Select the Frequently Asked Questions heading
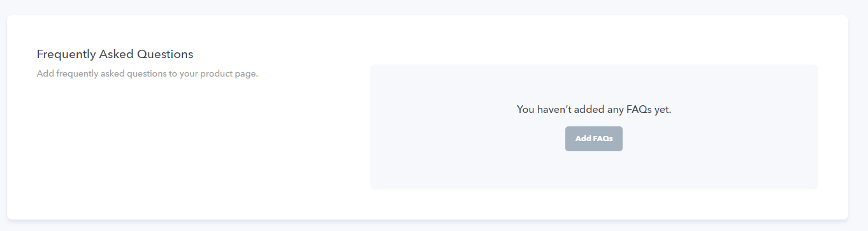The width and height of the screenshot is (868, 231). [x=115, y=54]
